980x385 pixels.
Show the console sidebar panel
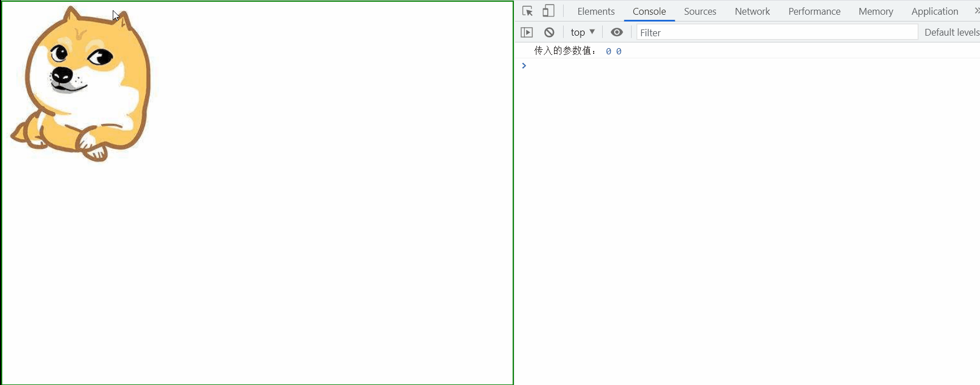click(527, 32)
